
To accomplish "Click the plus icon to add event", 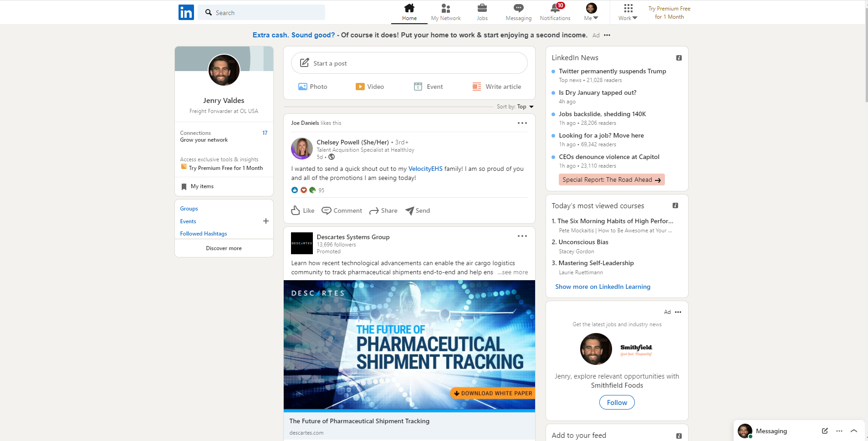I will tap(266, 221).
